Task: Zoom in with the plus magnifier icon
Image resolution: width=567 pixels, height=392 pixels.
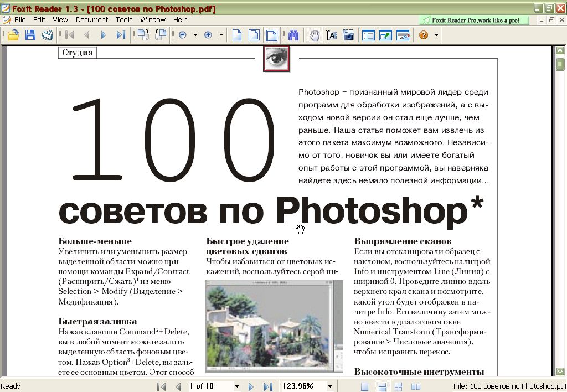Action: 208,35
